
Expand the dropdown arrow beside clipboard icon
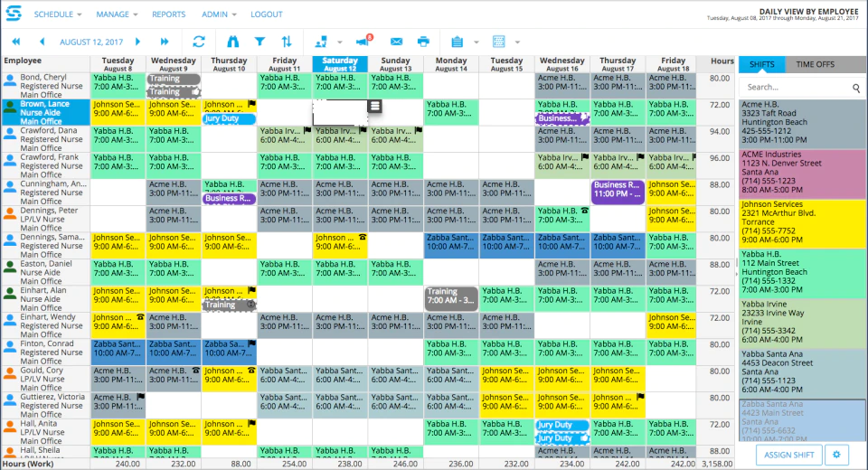point(476,42)
